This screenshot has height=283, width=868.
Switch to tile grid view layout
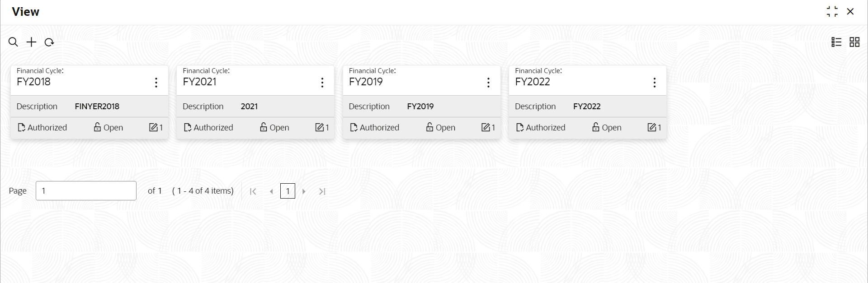pos(854,42)
